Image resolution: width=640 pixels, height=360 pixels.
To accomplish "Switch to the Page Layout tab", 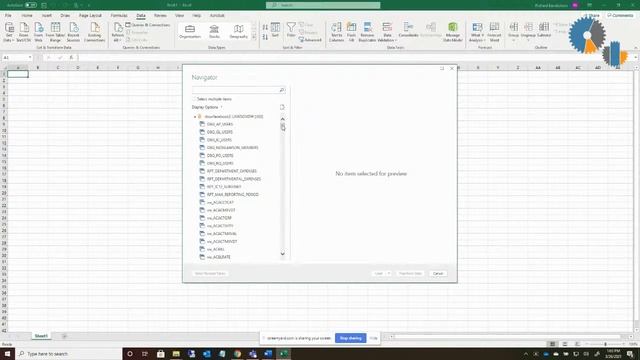I will click(x=90, y=16).
